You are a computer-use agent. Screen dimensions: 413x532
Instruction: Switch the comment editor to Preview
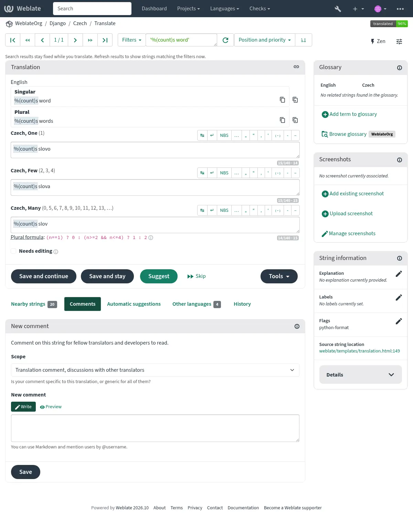point(51,407)
